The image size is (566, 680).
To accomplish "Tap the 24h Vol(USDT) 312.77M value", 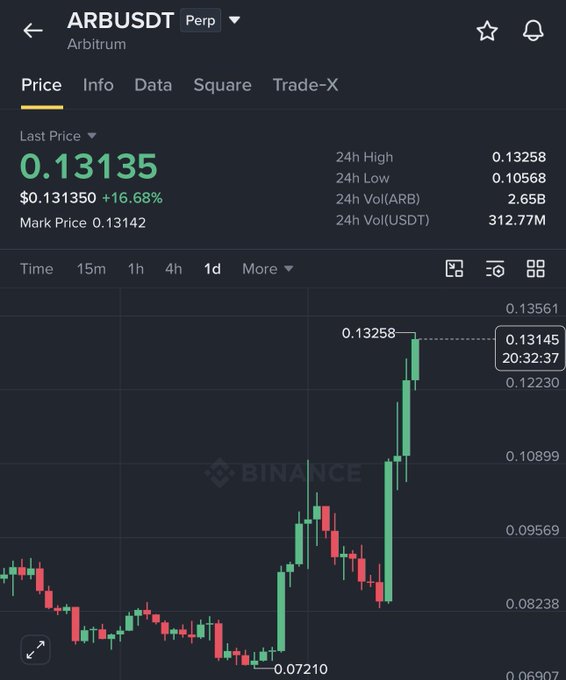I will click(517, 220).
